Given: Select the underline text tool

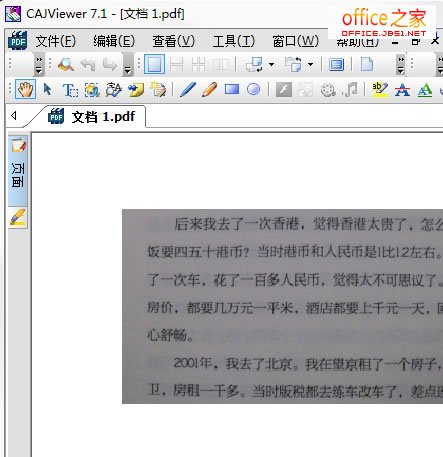Looking at the screenshot, I should (425, 89).
